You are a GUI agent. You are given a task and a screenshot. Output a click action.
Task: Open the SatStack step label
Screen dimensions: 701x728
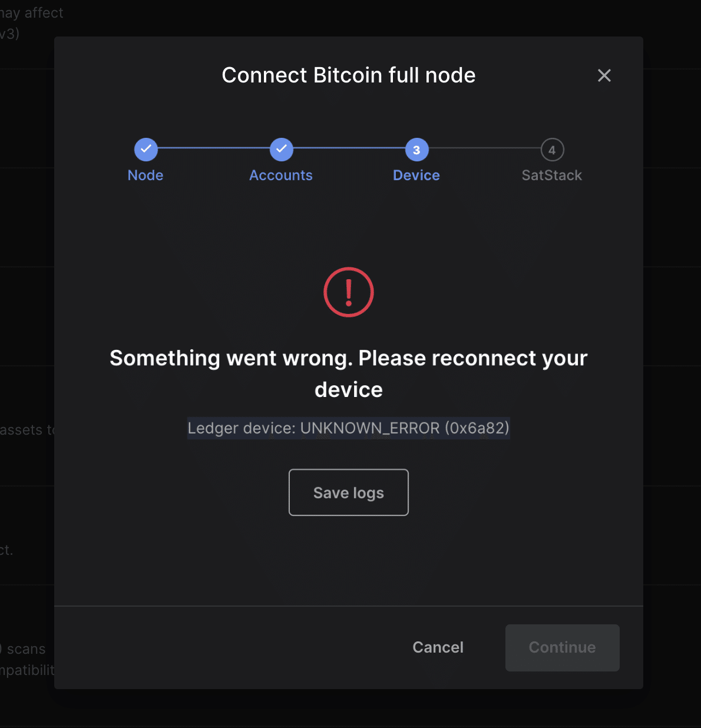click(552, 176)
